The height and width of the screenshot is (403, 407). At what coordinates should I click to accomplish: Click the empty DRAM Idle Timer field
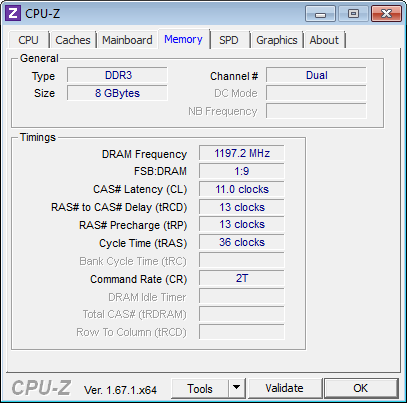click(242, 296)
